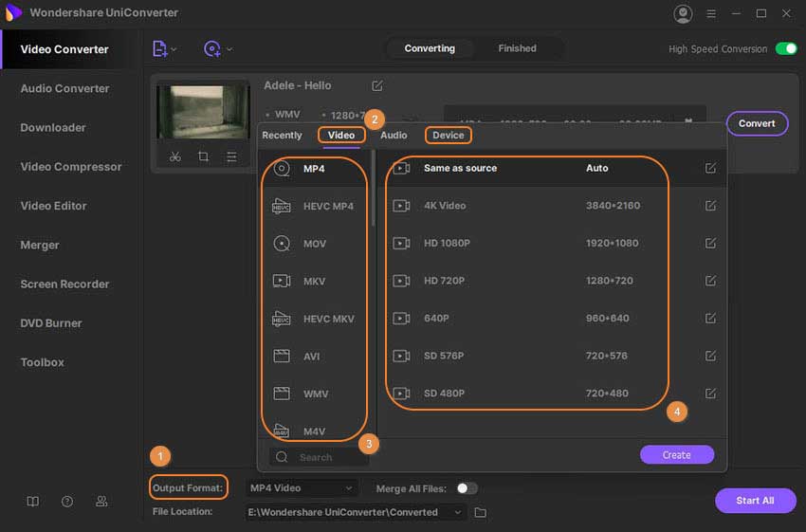
Task: Open the feedback people icon
Action: (101, 501)
